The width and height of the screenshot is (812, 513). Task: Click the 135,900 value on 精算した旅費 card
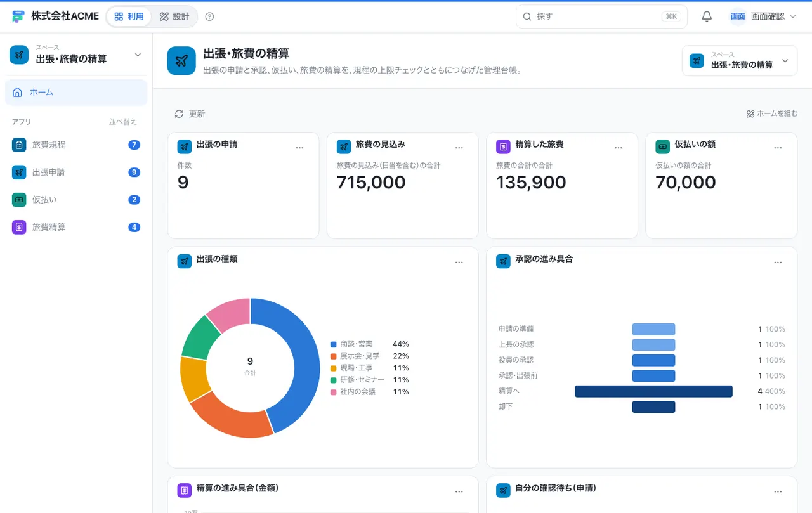531,183
